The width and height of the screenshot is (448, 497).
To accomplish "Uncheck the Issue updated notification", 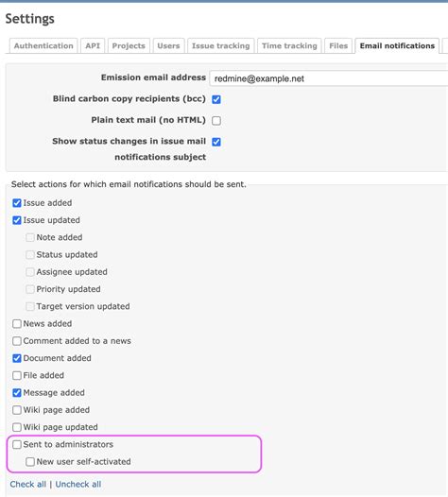I will click(x=17, y=220).
